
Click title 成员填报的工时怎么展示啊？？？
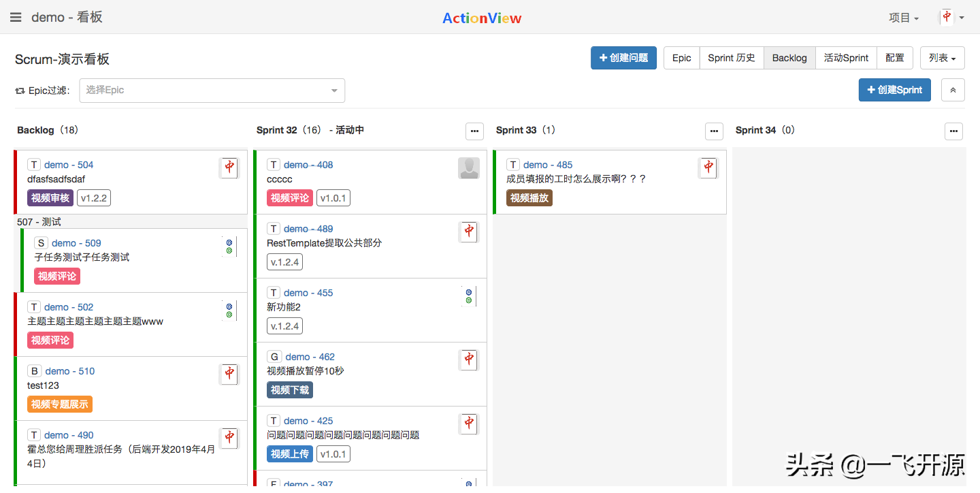coord(576,179)
